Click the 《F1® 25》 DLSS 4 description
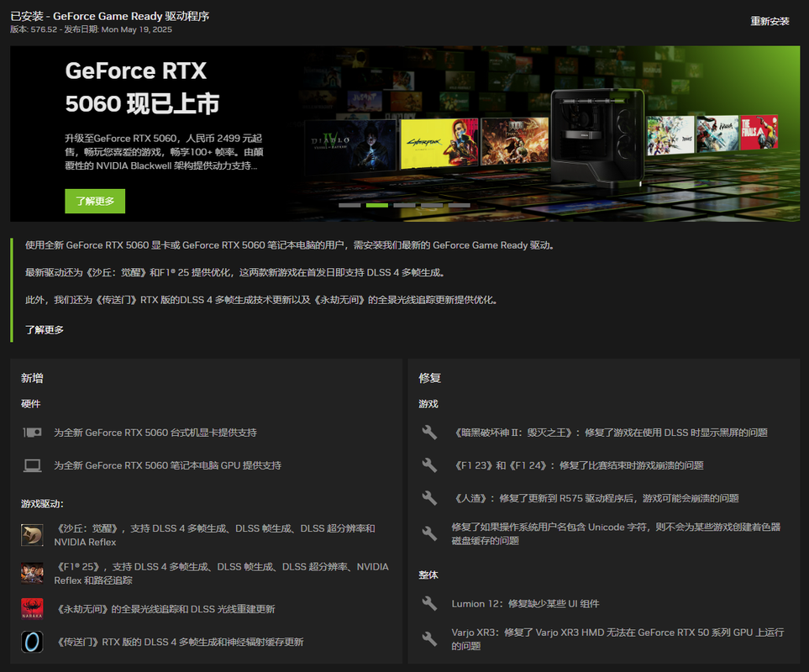Screen dimensions: 809x672 tap(221, 574)
